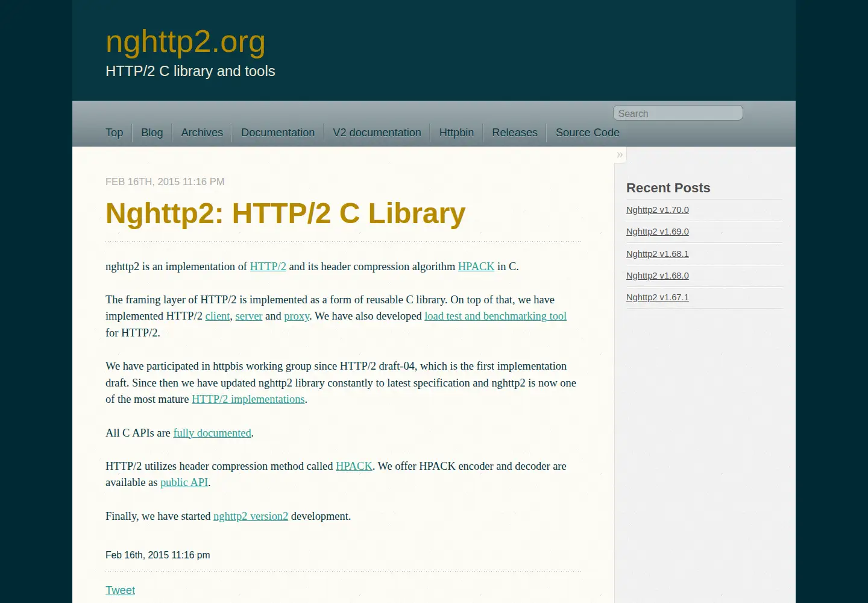Go to the Blog nav item

[x=152, y=133]
